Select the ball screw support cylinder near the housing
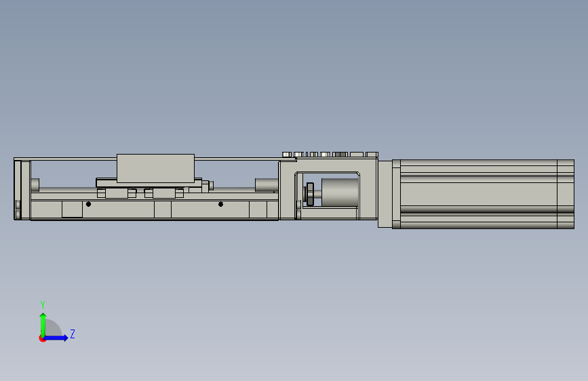This screenshot has width=588, height=381. 267,185
